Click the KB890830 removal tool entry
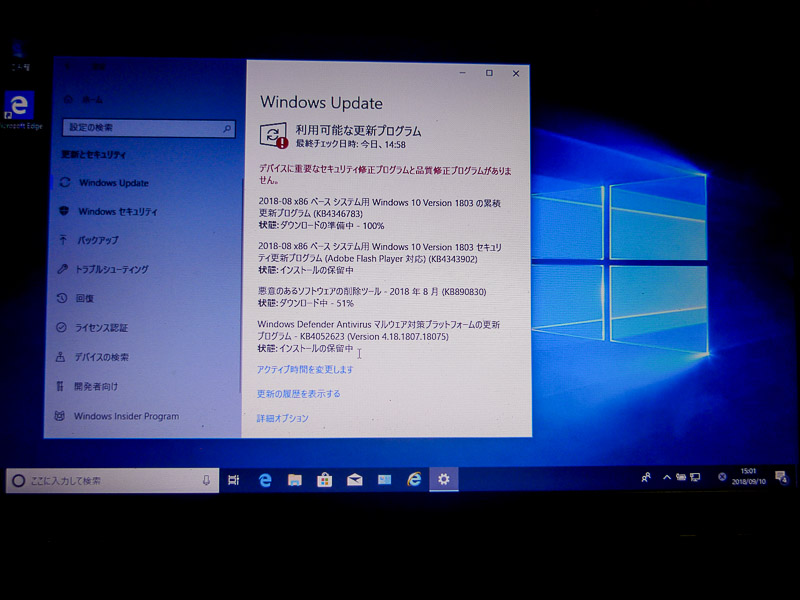Image resolution: width=800 pixels, height=600 pixels. click(372, 297)
